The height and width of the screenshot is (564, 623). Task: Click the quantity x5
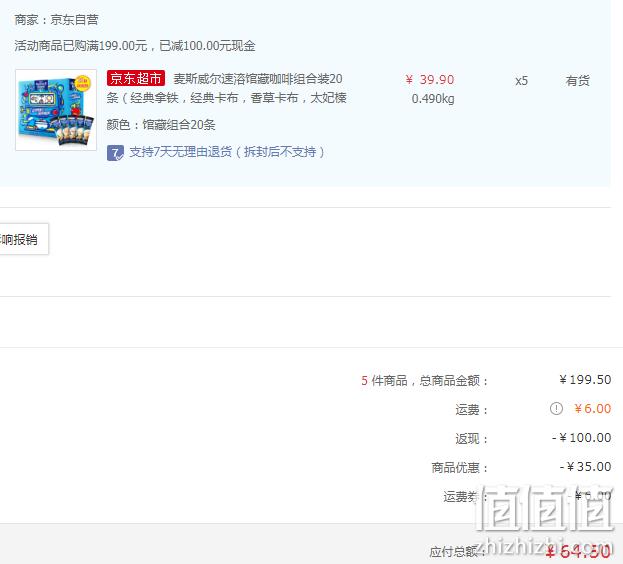click(x=522, y=81)
